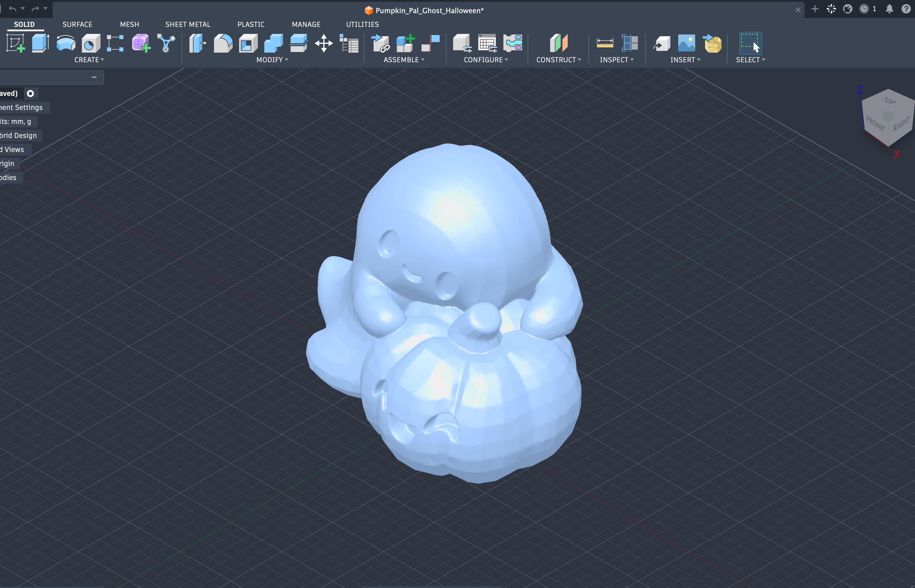915x588 pixels.
Task: Select the Revolve tool icon
Action: [66, 43]
